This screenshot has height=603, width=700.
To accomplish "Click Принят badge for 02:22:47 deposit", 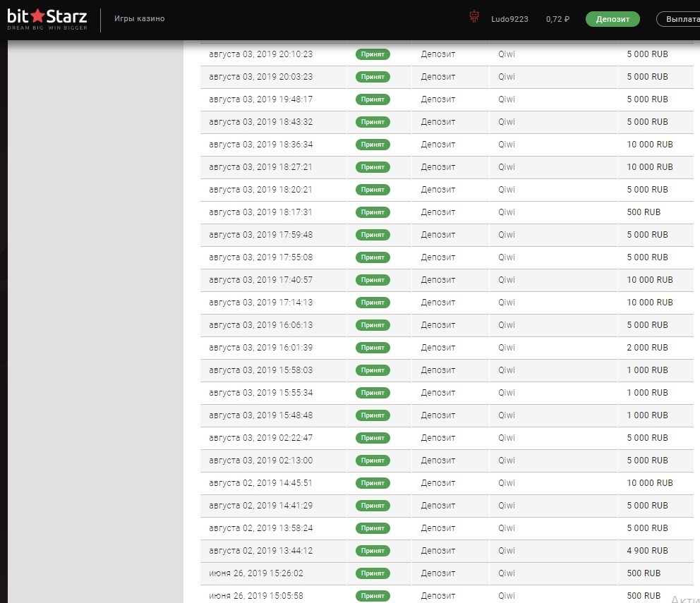I will [x=373, y=438].
